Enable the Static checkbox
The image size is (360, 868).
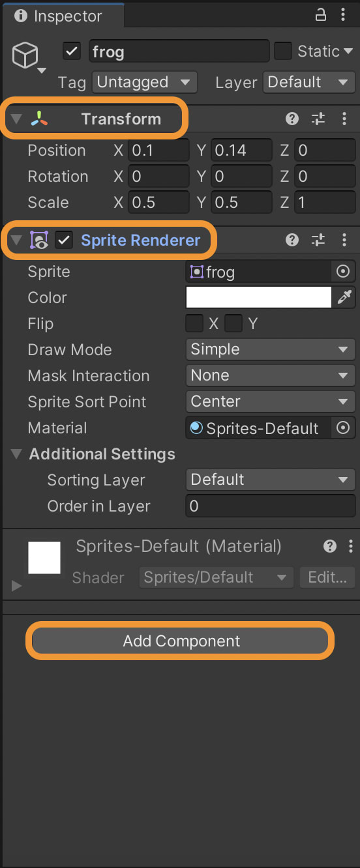tap(283, 51)
